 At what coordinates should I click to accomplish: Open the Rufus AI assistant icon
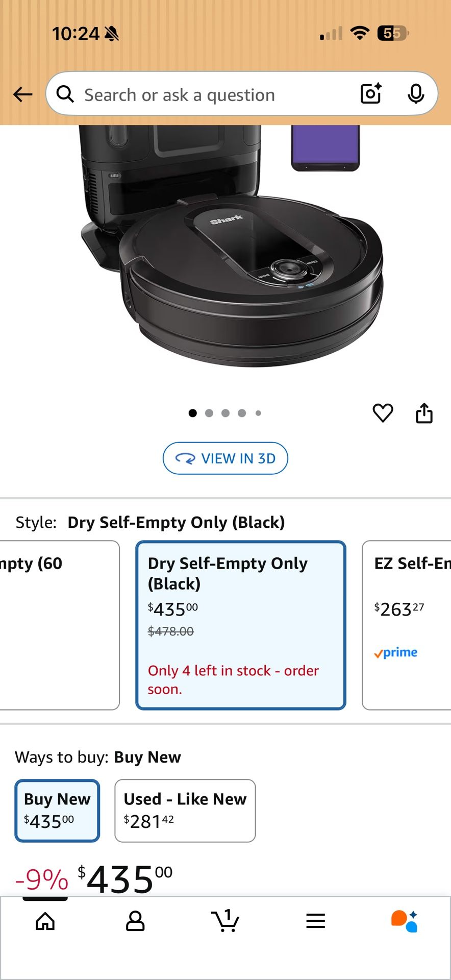tap(405, 921)
